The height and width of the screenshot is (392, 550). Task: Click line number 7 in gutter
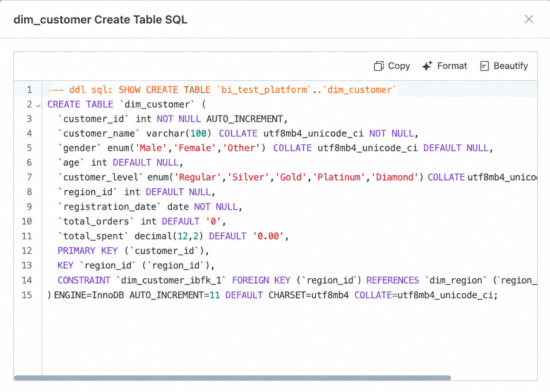pos(29,177)
